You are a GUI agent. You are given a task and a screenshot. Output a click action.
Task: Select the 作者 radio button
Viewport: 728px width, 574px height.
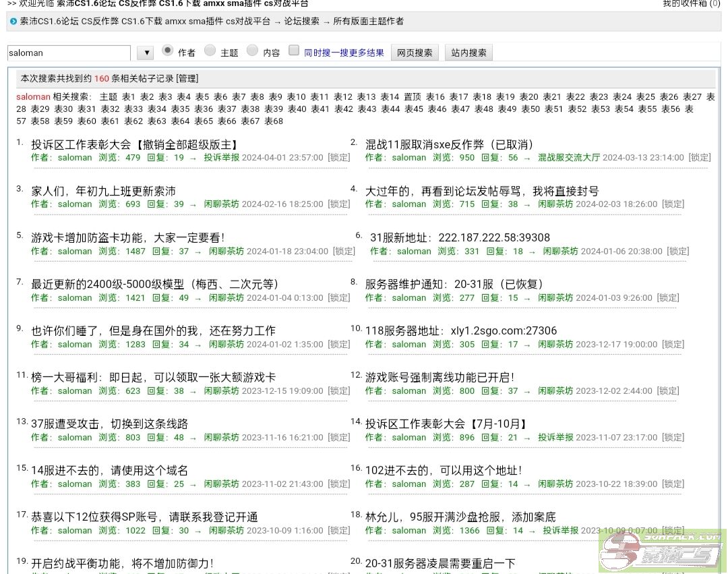(x=168, y=50)
